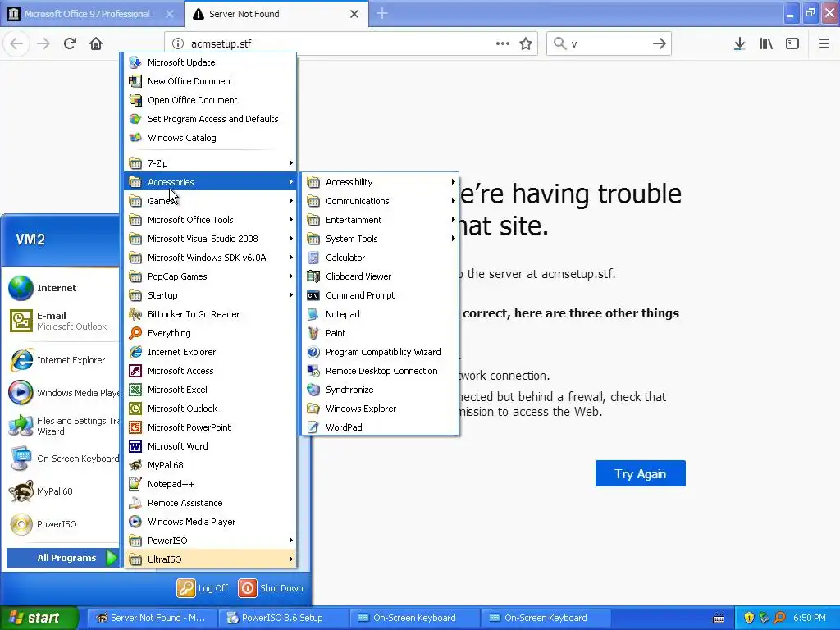Viewport: 840px width, 630px height.
Task: Click New Office Document
Action: [210, 81]
